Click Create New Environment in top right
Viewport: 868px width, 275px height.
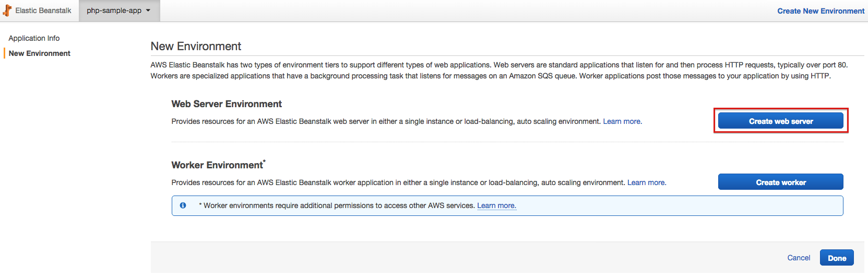click(x=821, y=11)
